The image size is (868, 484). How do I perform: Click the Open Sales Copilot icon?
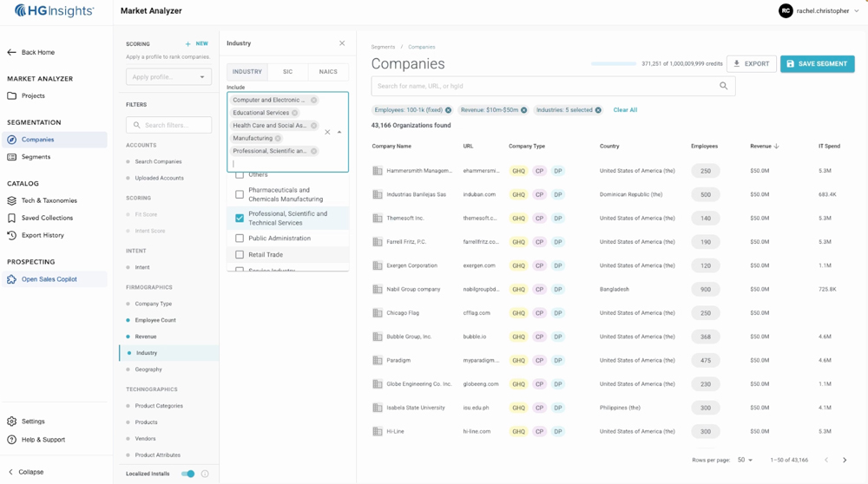[x=11, y=279]
